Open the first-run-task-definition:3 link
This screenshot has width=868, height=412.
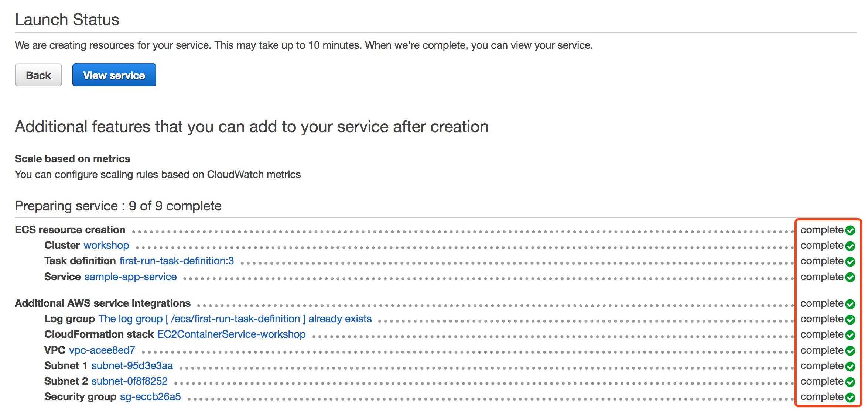[x=177, y=261]
